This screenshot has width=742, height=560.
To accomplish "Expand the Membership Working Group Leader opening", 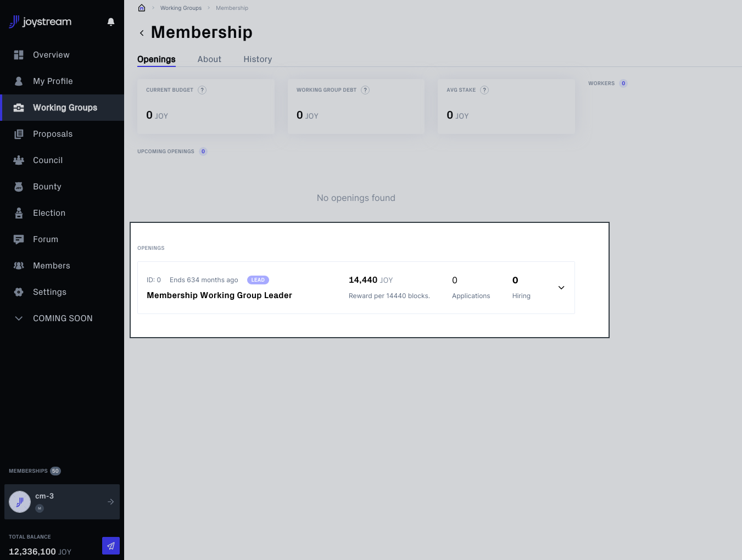I will 561,287.
